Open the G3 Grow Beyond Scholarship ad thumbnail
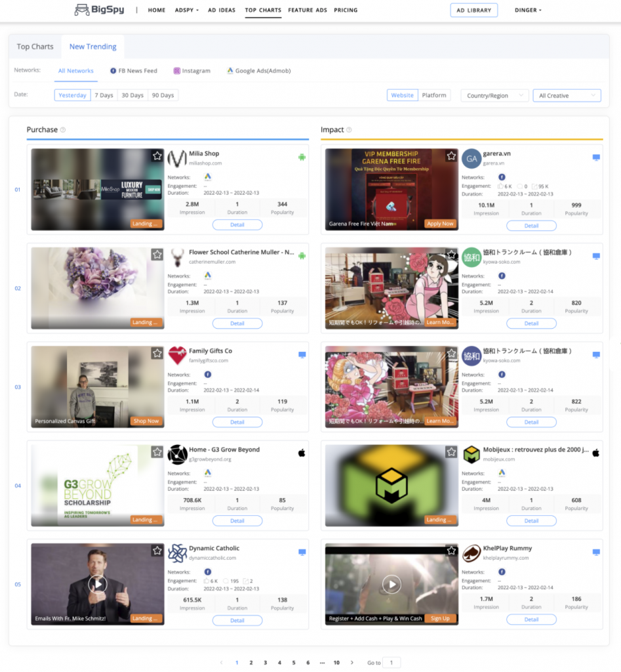The image size is (621, 672). click(98, 486)
